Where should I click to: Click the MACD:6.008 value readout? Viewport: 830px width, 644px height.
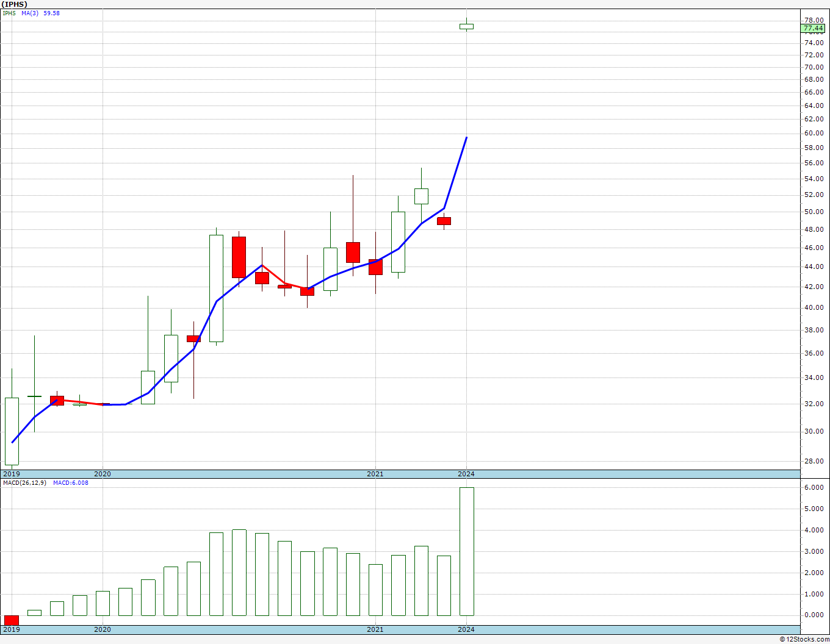coord(70,482)
